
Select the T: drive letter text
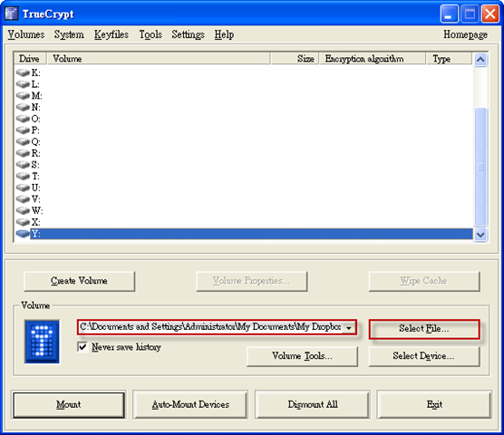click(x=35, y=177)
